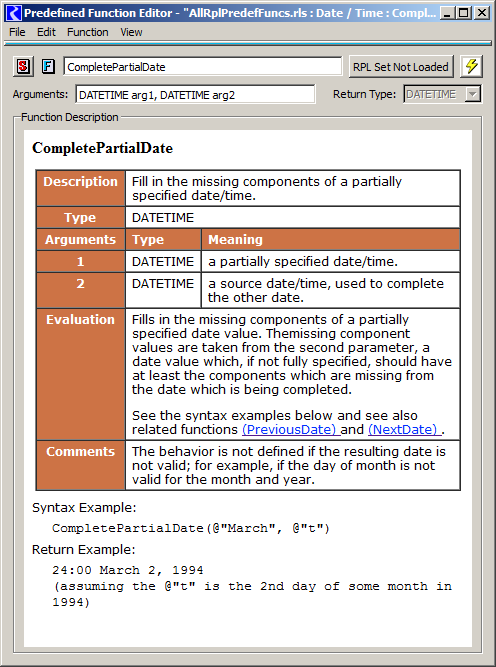Open the Edit menu
The width and height of the screenshot is (496, 667).
point(46,32)
